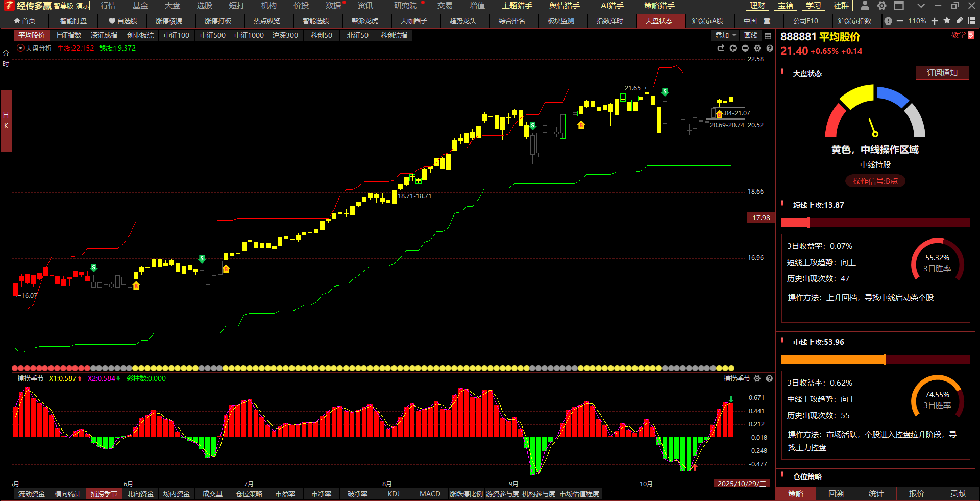
Task: Click the chart zoom-out minus icon
Action: (745, 48)
